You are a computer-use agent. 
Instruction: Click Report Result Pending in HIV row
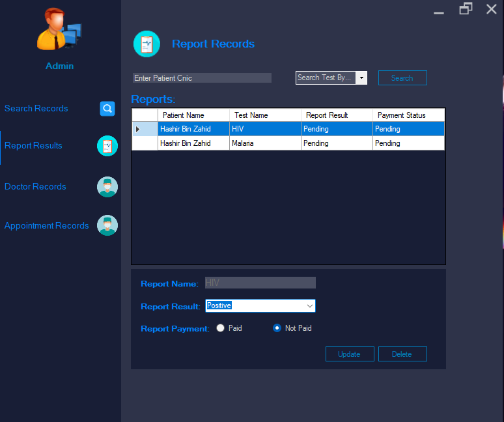pos(337,129)
